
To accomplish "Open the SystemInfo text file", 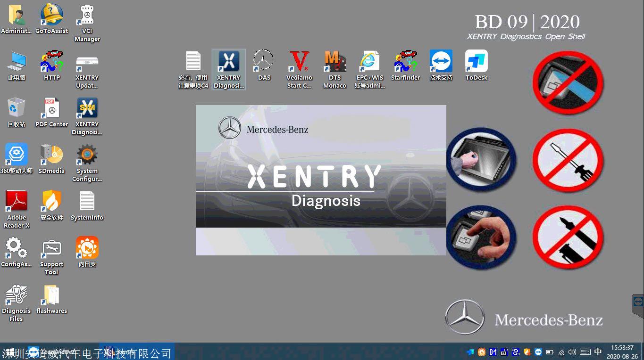I will (87, 206).
